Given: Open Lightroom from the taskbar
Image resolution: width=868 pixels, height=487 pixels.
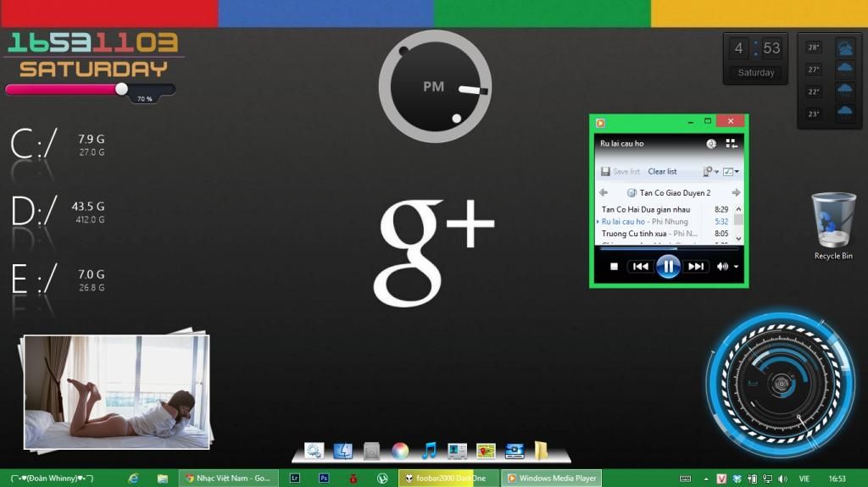Looking at the screenshot, I should [x=295, y=479].
